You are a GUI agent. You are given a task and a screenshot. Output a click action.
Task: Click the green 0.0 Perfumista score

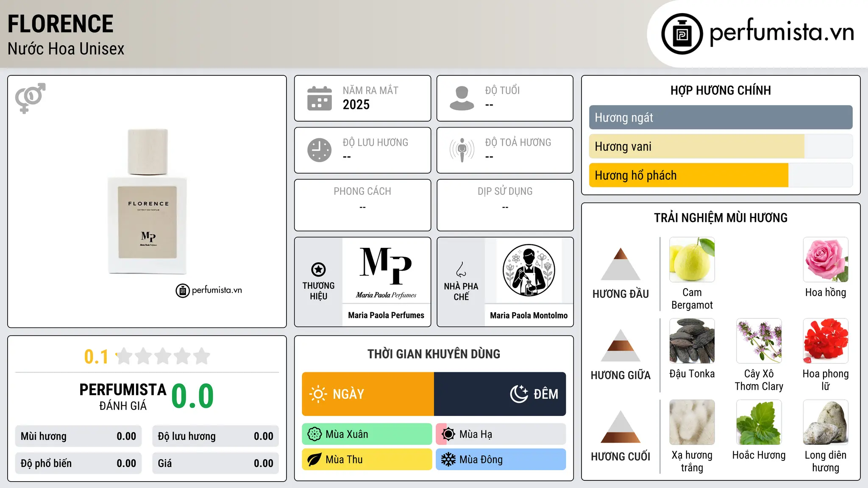pos(192,396)
